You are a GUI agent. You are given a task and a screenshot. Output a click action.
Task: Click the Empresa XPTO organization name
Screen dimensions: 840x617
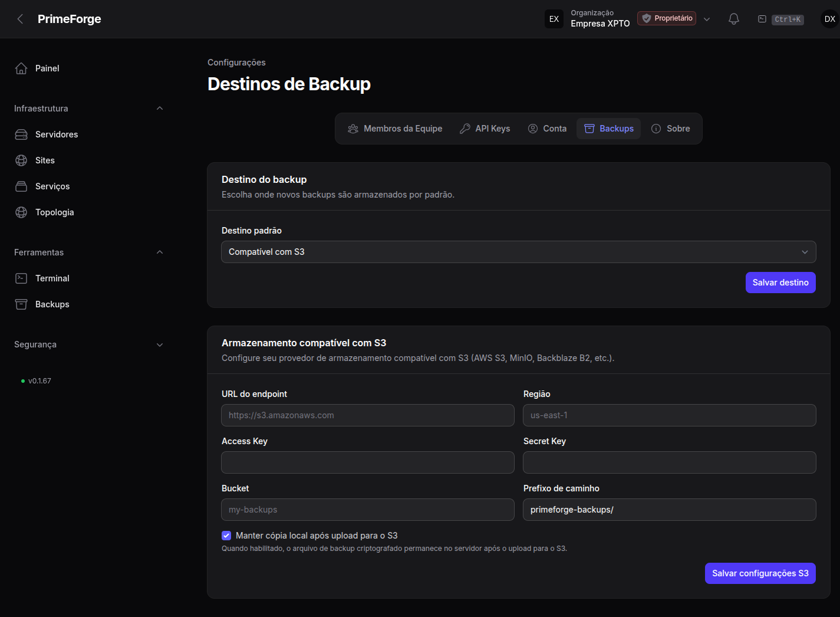600,24
